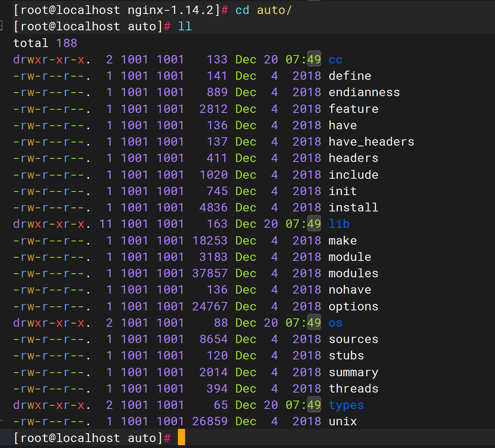Select the size value '745' for init
Image resolution: width=495 pixels, height=448 pixels.
(217, 191)
